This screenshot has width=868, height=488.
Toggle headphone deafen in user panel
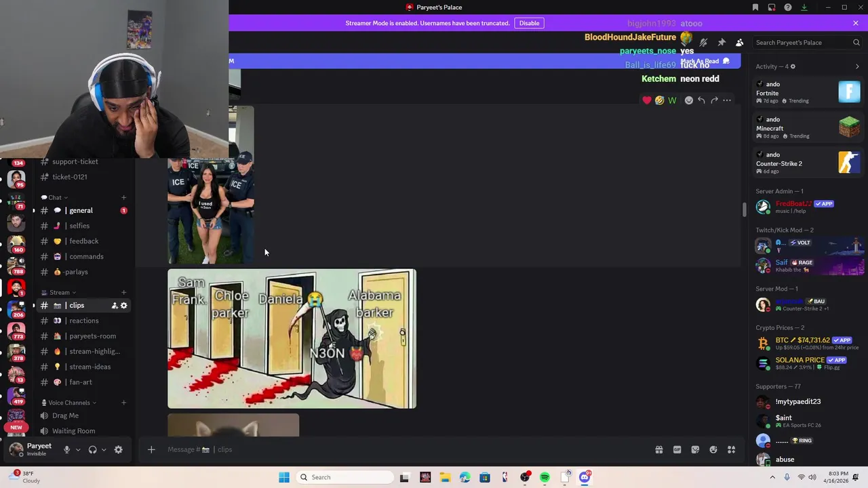click(x=92, y=449)
